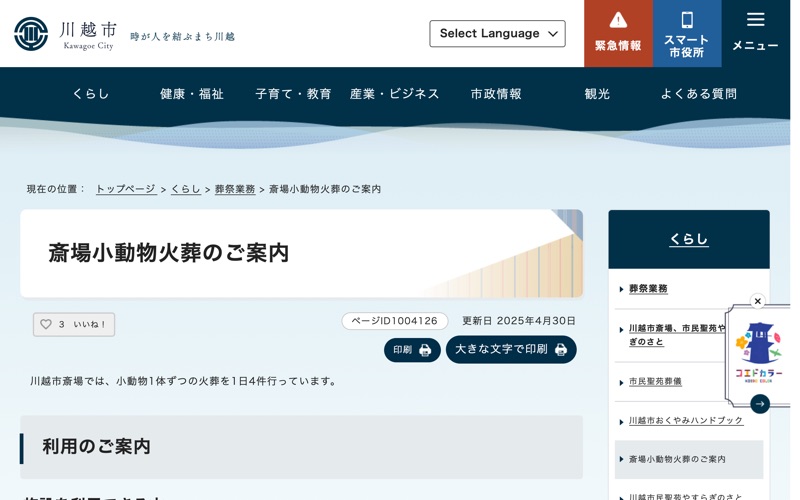Click the arrow button on the コエドカラー banner
This screenshot has width=800, height=500.
coord(760,404)
